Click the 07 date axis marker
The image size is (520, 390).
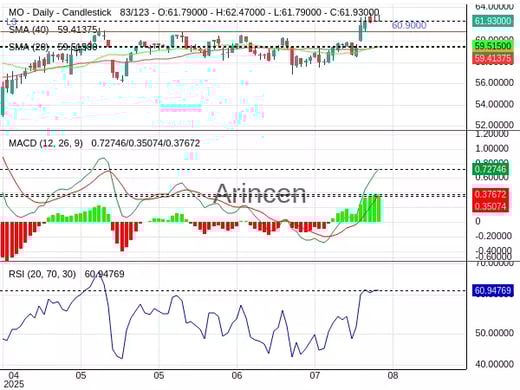click(x=315, y=376)
